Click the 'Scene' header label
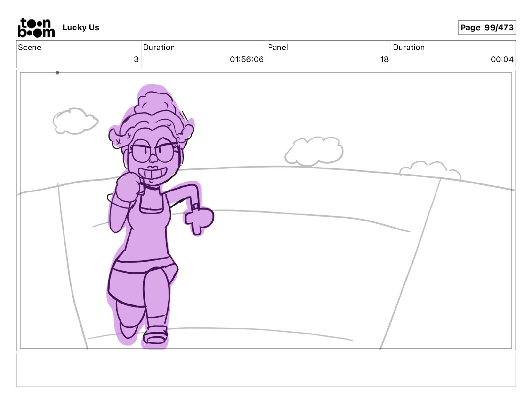The height and width of the screenshot is (411, 532). [30, 47]
